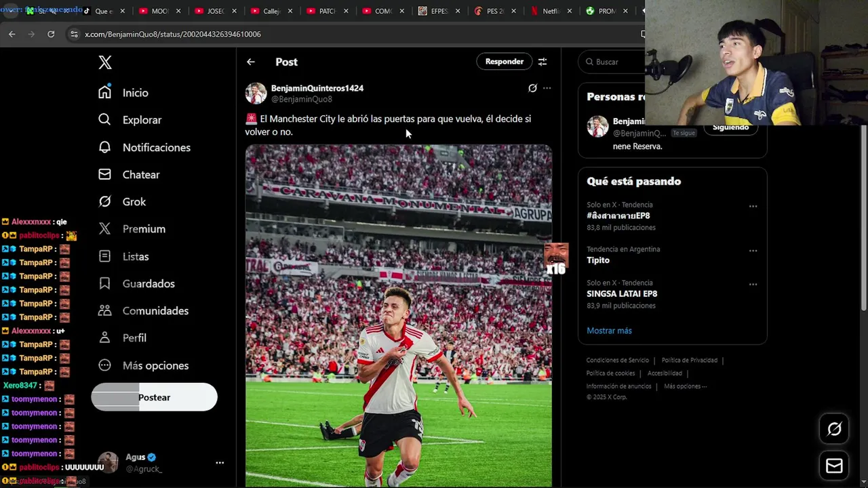
Task: Click Mostrar más link
Action: (x=609, y=331)
